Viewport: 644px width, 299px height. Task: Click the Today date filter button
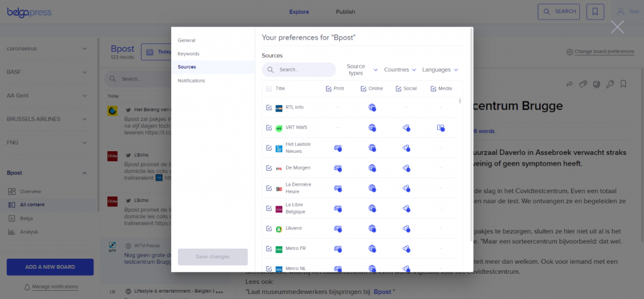[x=157, y=52]
